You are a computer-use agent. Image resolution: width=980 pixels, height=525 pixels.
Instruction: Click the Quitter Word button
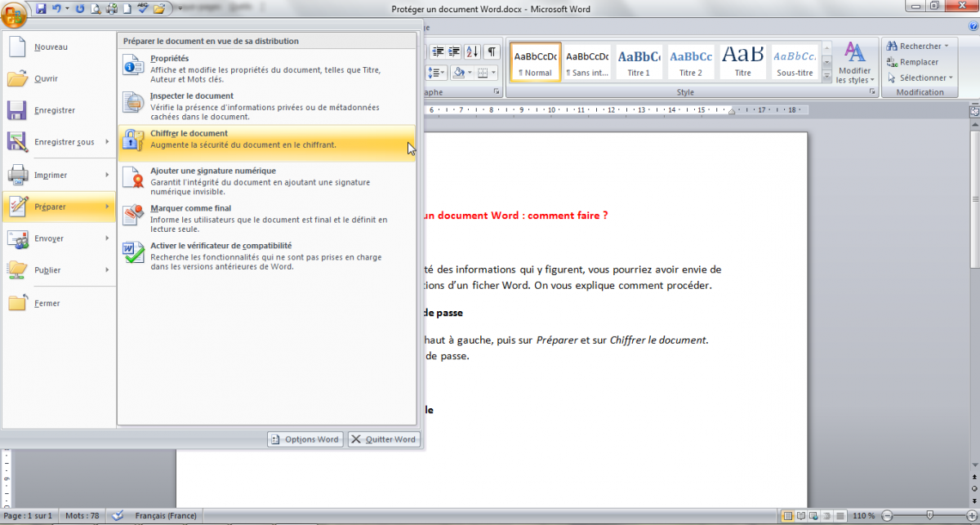tap(383, 439)
